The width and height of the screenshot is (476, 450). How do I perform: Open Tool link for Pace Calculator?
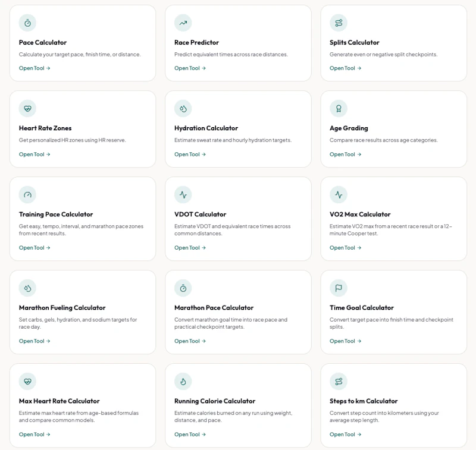pyautogui.click(x=35, y=68)
